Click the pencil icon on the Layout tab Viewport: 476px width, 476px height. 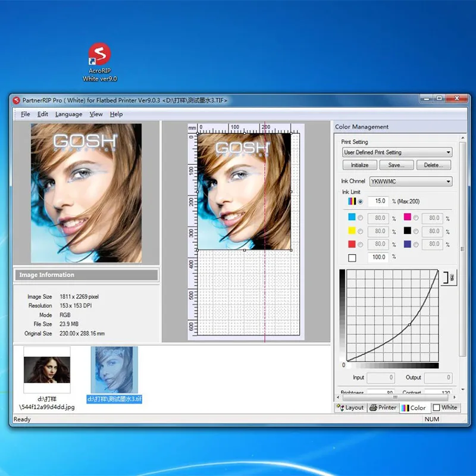click(340, 407)
